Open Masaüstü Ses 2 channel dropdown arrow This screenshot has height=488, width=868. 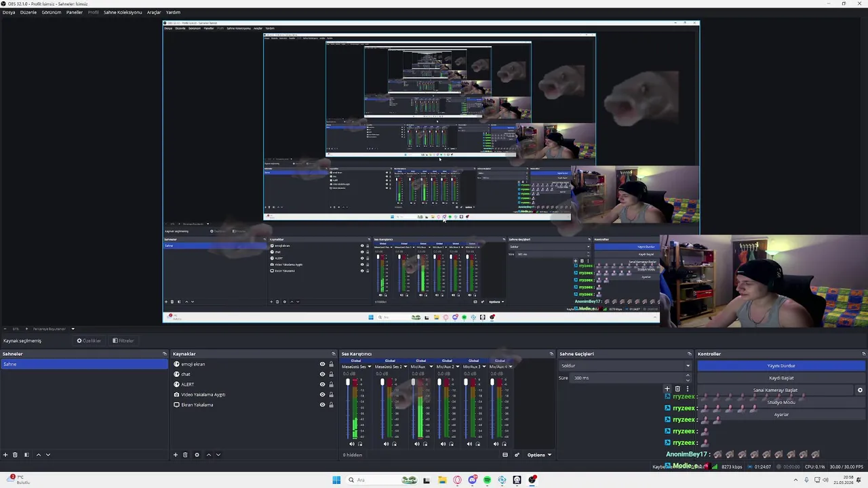point(406,367)
